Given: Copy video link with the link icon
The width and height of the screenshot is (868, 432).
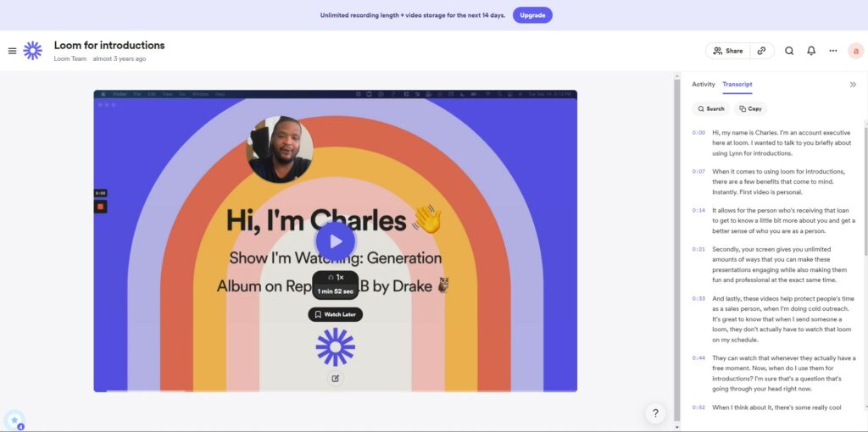Looking at the screenshot, I should tap(762, 51).
